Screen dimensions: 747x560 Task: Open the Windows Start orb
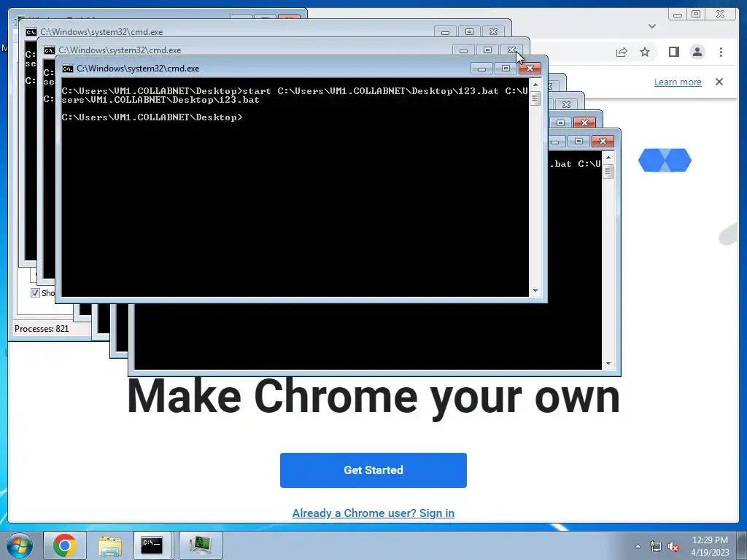20,545
